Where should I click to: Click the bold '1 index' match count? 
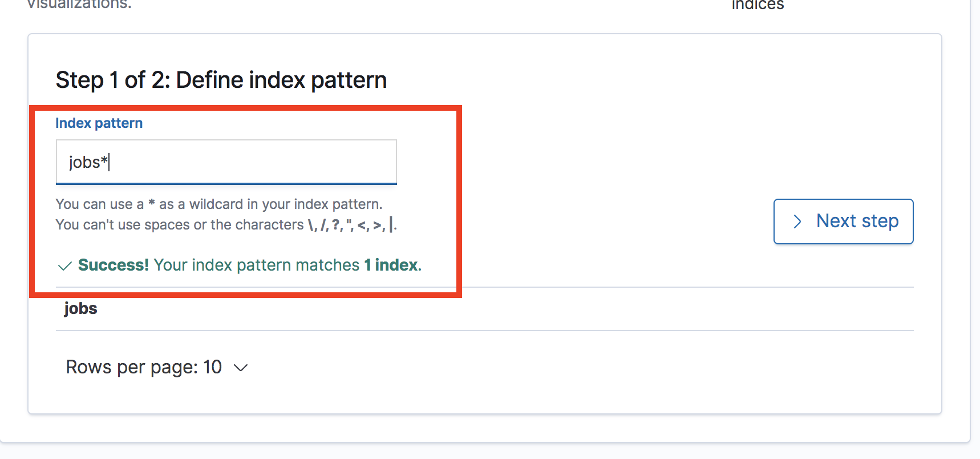coord(391,265)
